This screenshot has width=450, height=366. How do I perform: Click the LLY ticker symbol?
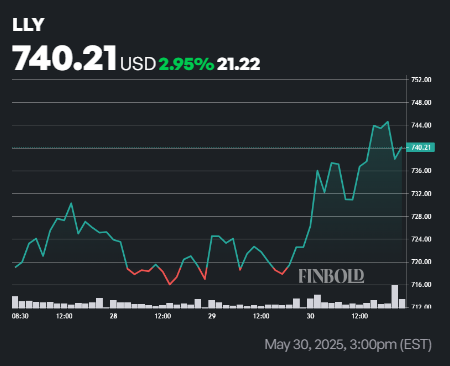click(x=28, y=25)
